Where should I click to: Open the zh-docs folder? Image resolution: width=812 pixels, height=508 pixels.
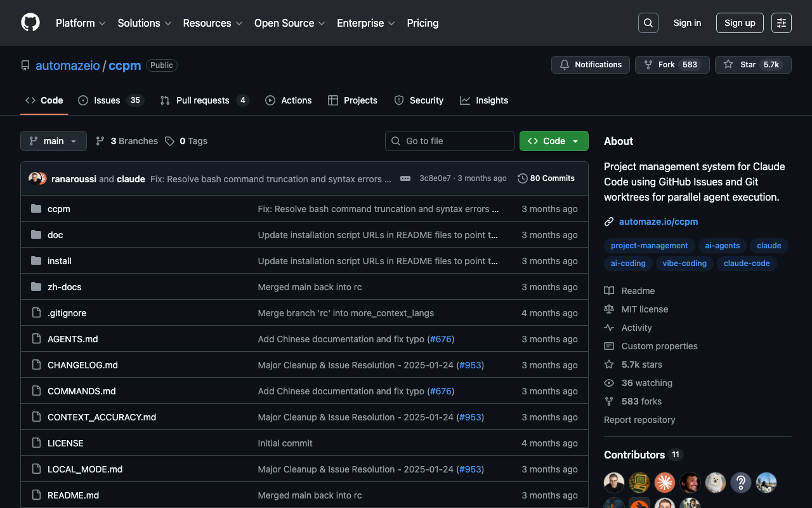65,287
